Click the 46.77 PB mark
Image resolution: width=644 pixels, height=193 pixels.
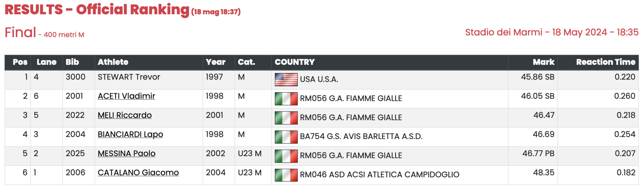click(538, 154)
